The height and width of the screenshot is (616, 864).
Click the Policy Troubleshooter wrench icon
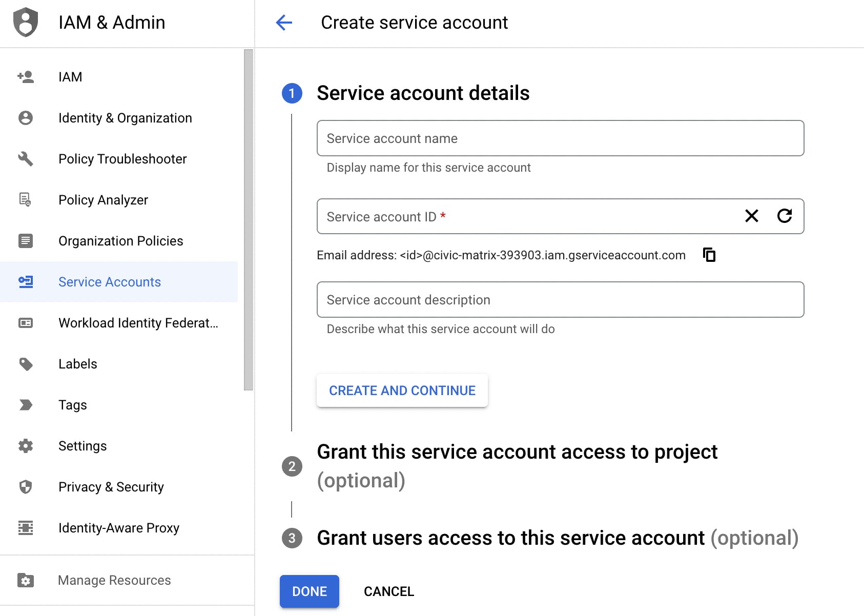26,159
